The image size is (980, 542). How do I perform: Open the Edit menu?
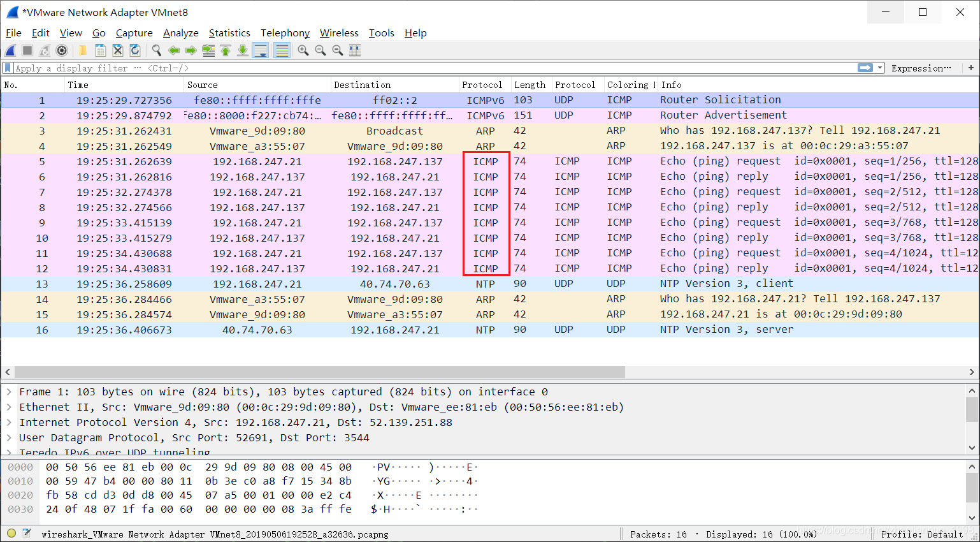(x=41, y=33)
